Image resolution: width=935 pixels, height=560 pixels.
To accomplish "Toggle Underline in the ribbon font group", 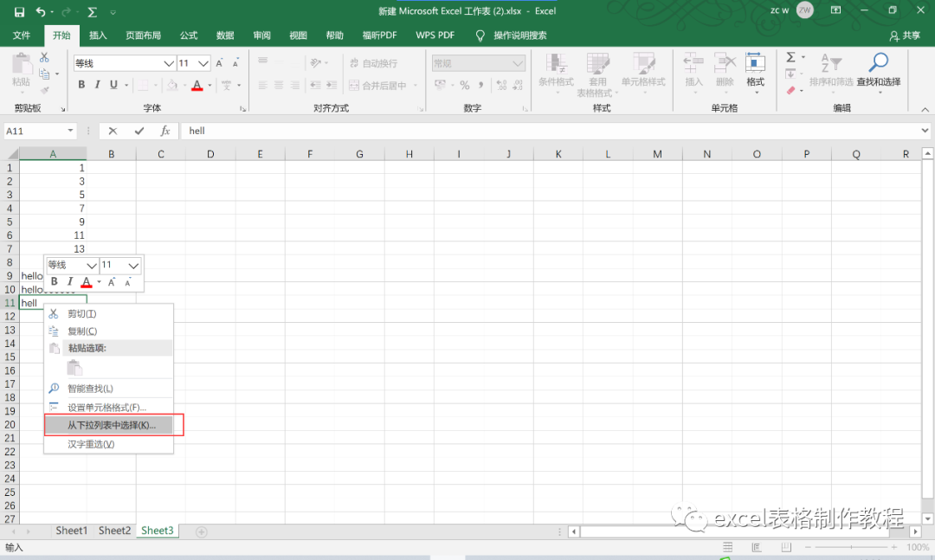I will click(x=113, y=85).
